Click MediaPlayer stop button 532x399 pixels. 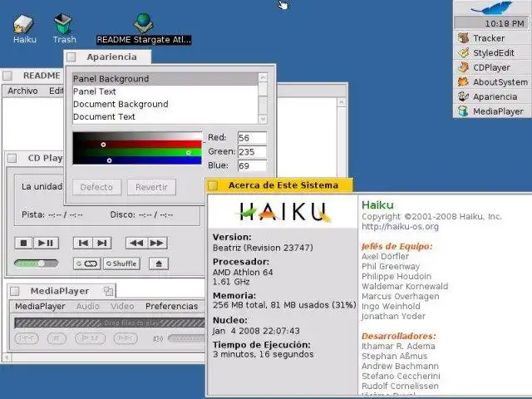pos(57,338)
